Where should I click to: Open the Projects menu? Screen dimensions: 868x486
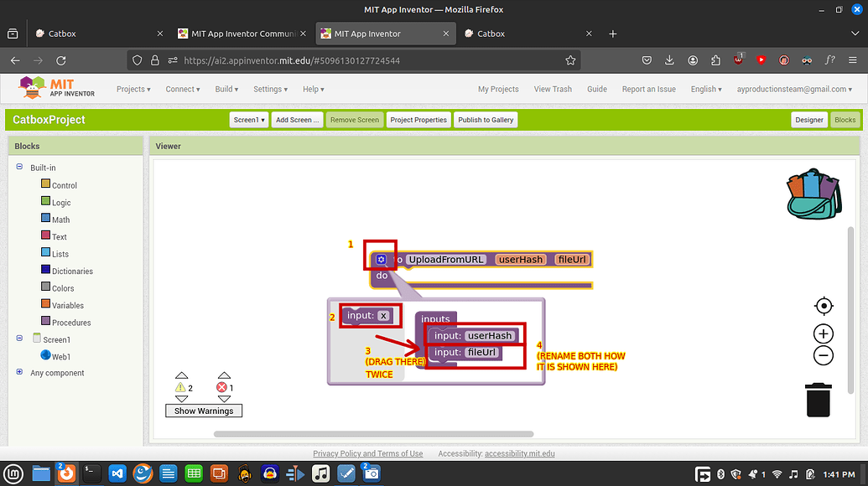click(x=133, y=89)
